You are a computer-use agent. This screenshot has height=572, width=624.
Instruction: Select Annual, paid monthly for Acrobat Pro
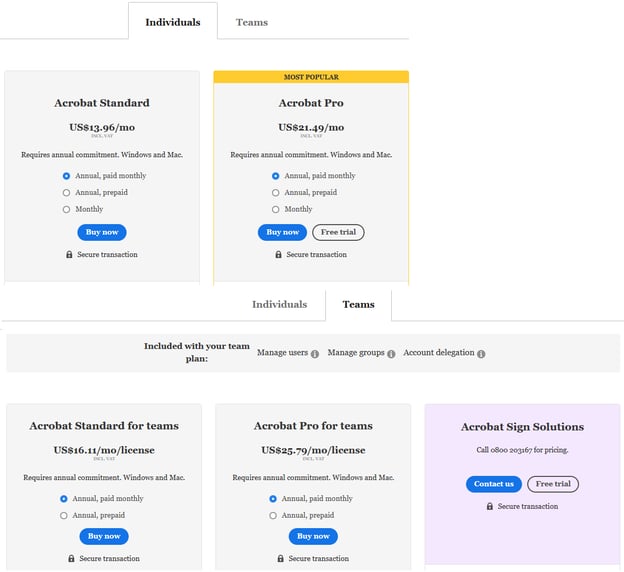point(275,176)
